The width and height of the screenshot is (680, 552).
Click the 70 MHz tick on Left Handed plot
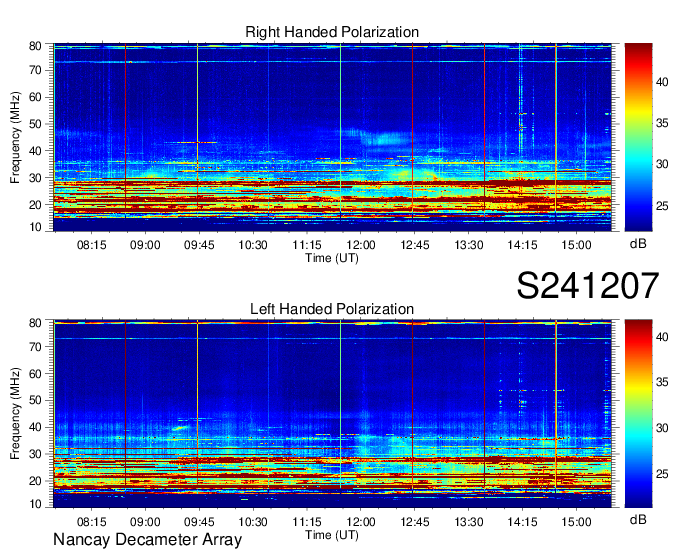click(x=35, y=346)
